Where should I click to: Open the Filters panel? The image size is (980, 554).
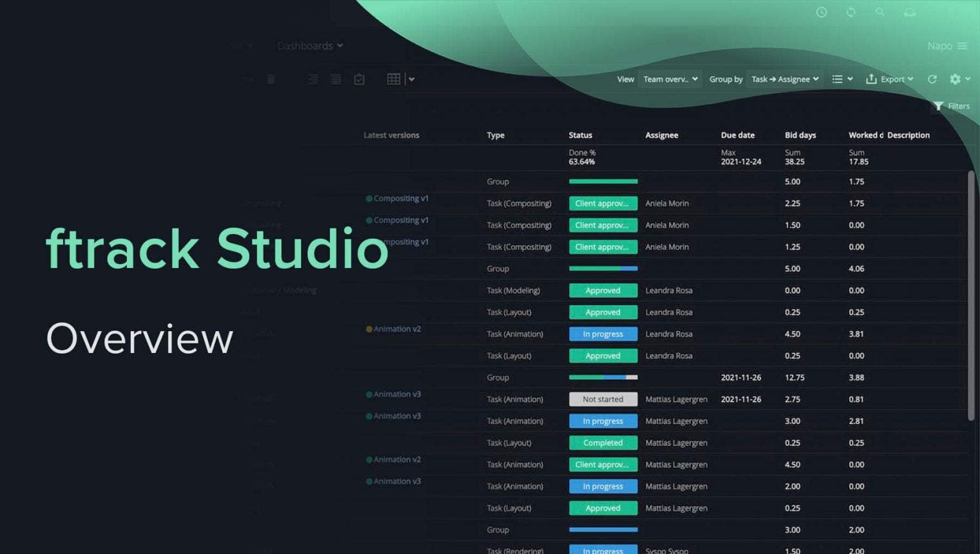coord(953,106)
